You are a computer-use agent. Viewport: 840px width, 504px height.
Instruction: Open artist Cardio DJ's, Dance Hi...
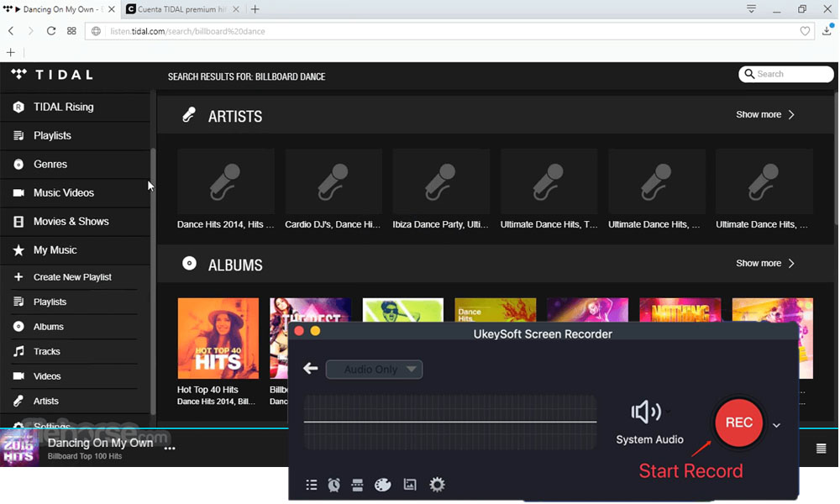click(333, 190)
